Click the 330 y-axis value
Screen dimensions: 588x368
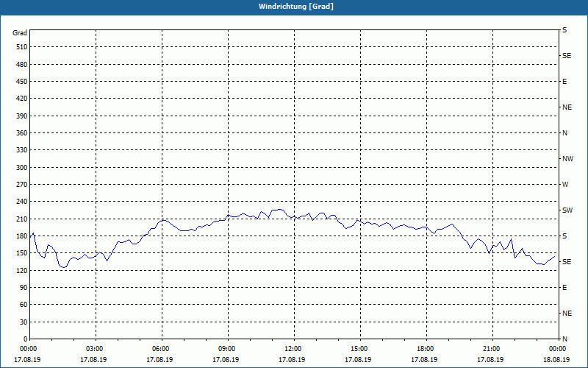[22, 150]
